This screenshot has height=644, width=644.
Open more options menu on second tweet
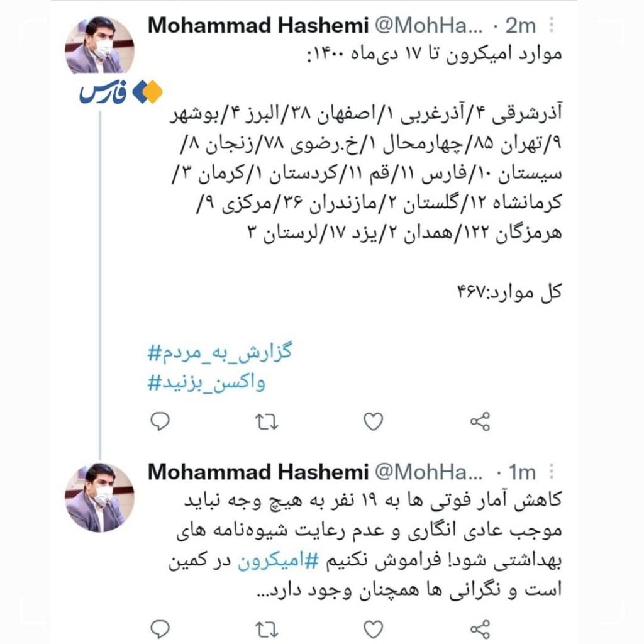552,472
